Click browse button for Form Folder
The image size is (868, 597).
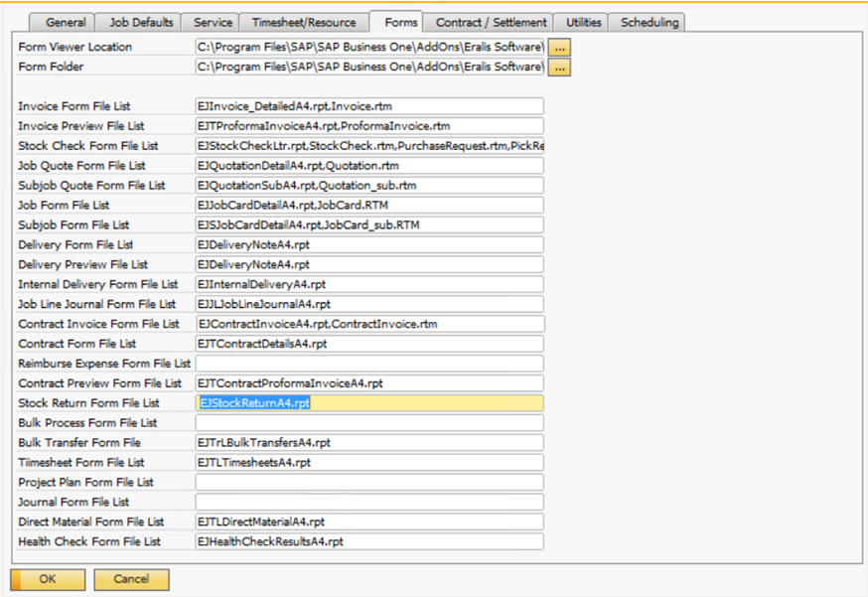(560, 68)
